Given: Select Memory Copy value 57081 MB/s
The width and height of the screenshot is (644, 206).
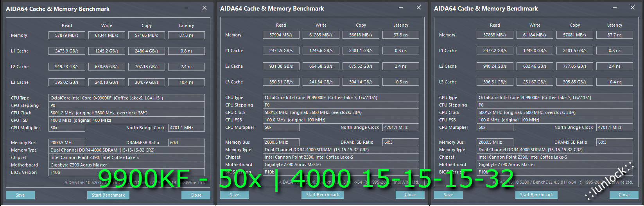Looking at the screenshot, I should point(575,35).
